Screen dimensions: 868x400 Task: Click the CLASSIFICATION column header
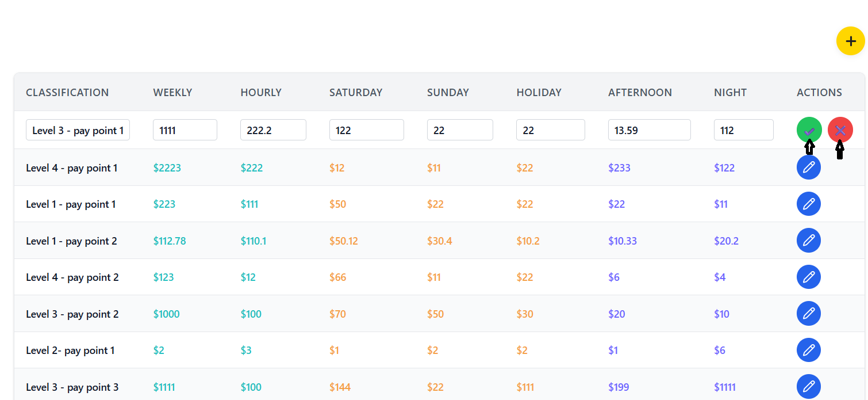[67, 92]
